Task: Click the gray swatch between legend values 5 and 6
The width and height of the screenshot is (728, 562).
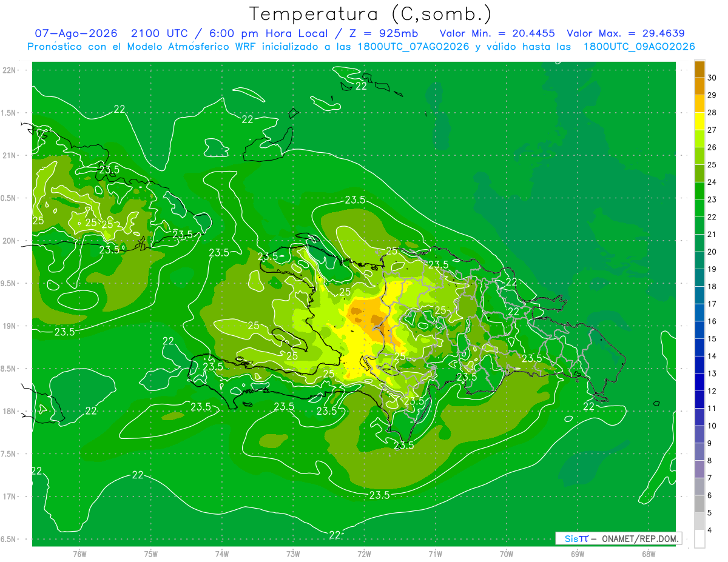Action: pyautogui.click(x=699, y=504)
